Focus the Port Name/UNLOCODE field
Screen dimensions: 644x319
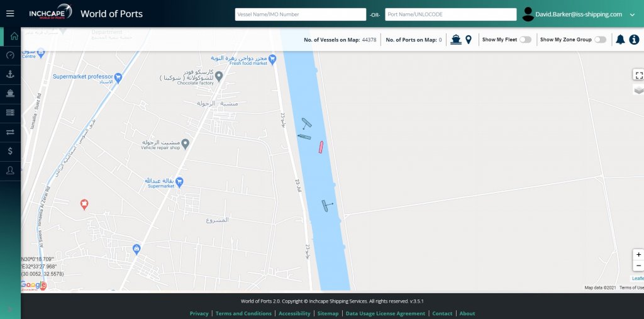[x=450, y=14]
